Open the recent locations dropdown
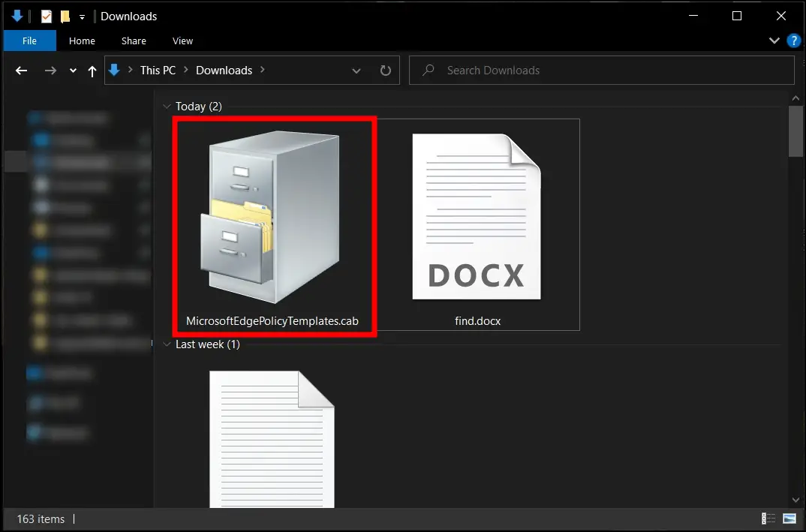The height and width of the screenshot is (532, 806). [x=73, y=71]
